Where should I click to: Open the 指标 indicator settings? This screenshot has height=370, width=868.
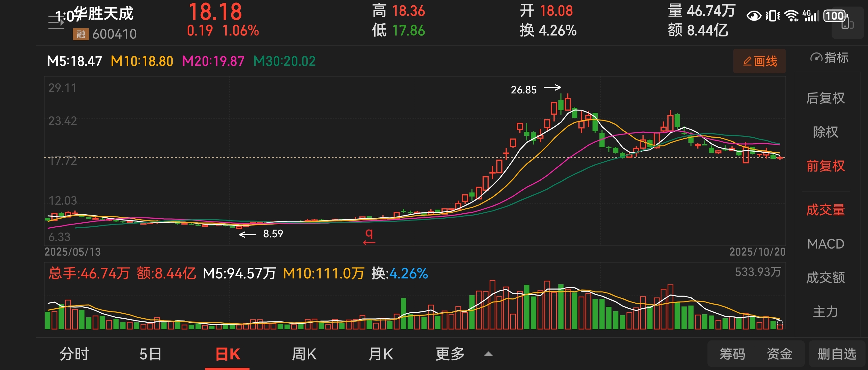point(829,58)
